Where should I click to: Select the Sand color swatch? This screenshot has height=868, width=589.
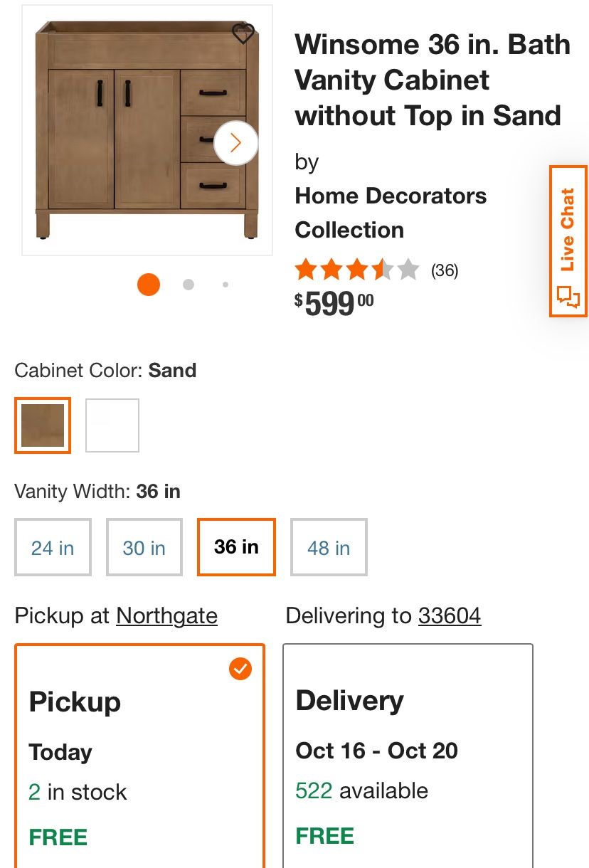[43, 425]
